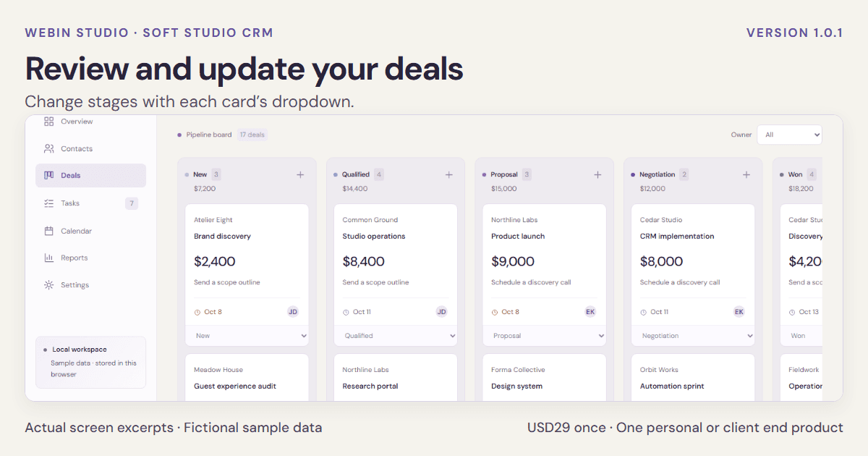Open the Tasks sidebar item
Screen dimensions: 868x456
[90, 203]
